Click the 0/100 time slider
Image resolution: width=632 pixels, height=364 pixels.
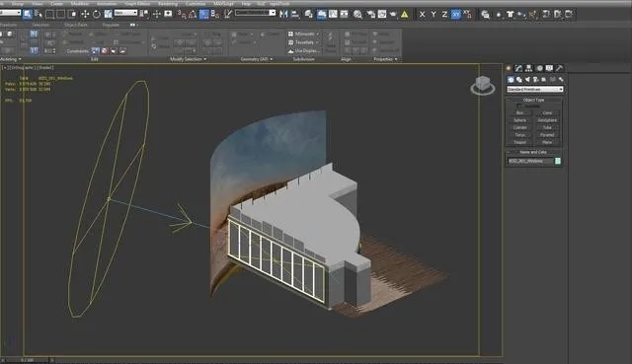(27, 360)
